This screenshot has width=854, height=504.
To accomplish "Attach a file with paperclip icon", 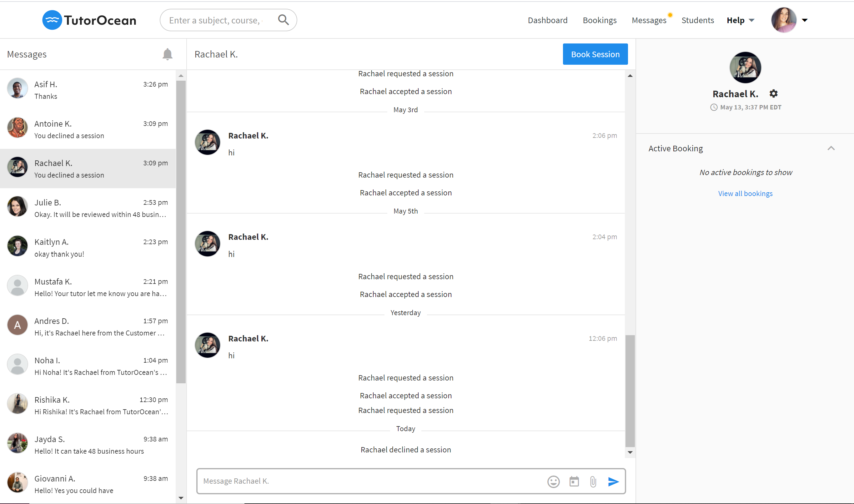I will coord(593,481).
